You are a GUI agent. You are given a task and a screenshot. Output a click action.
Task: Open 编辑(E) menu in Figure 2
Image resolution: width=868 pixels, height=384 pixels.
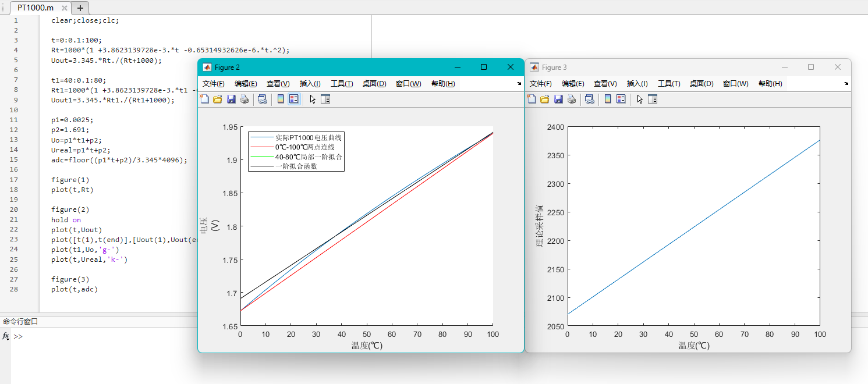coord(246,84)
